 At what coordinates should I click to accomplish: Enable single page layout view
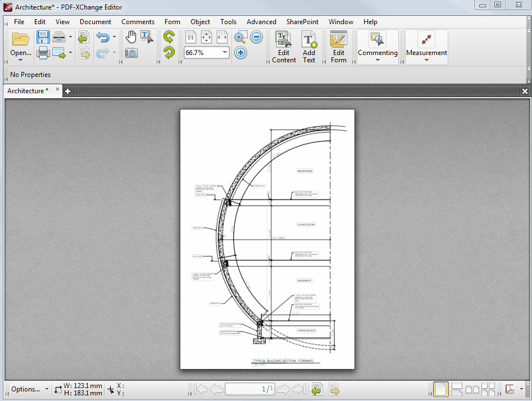tap(441, 389)
